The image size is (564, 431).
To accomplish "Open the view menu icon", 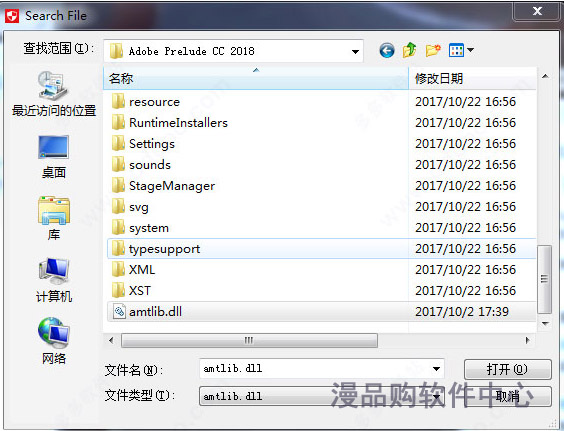I will (461, 50).
